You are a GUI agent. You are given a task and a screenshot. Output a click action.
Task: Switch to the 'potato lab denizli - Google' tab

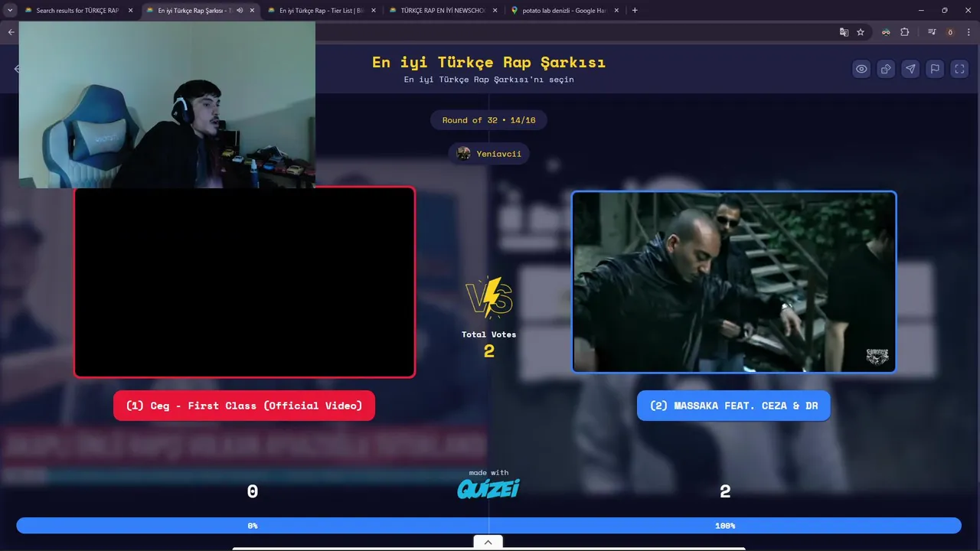564,11
